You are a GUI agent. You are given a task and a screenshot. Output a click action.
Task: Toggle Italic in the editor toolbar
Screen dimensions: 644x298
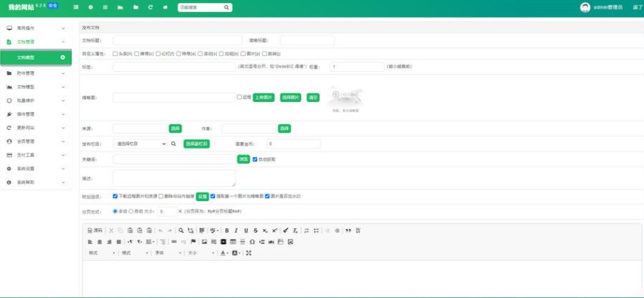pyautogui.click(x=236, y=231)
